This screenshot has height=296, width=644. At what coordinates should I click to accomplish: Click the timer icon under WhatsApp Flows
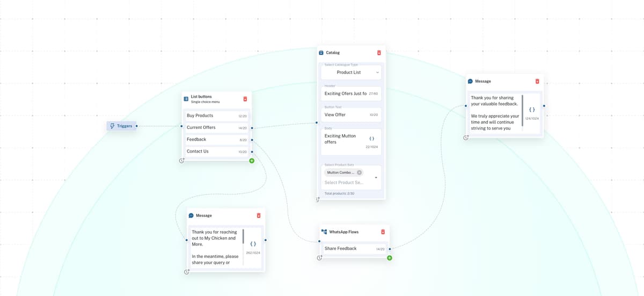coord(319,258)
